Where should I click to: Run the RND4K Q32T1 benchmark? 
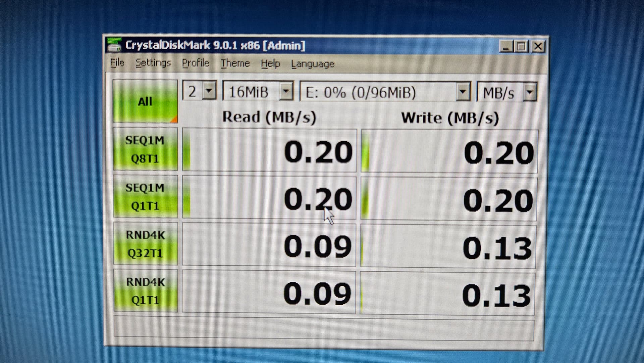coord(145,244)
